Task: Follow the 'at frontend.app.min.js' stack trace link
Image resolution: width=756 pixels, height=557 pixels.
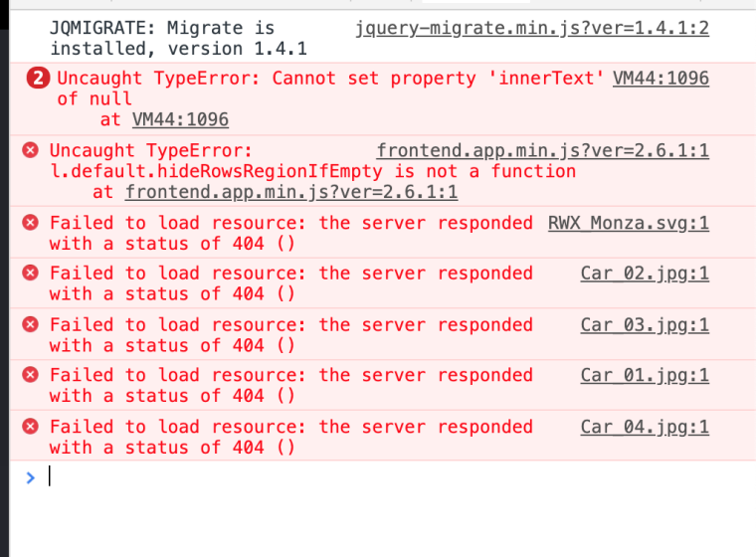Action: pyautogui.click(x=291, y=192)
